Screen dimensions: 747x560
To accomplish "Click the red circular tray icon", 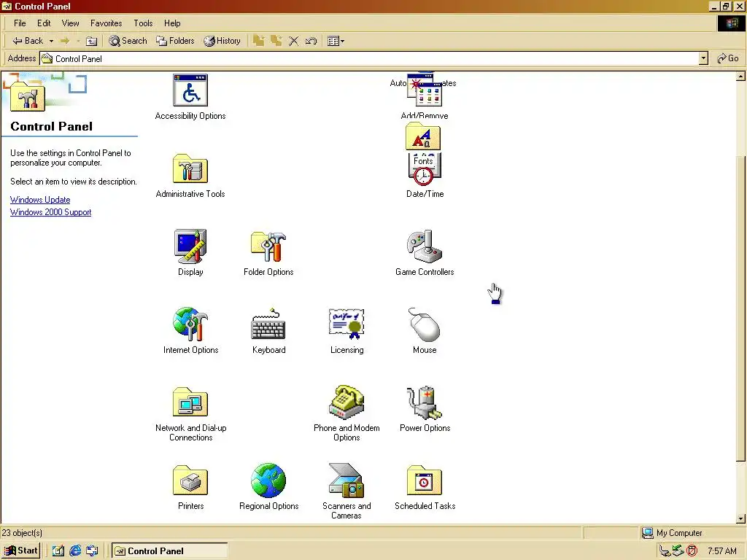I will tap(692, 551).
